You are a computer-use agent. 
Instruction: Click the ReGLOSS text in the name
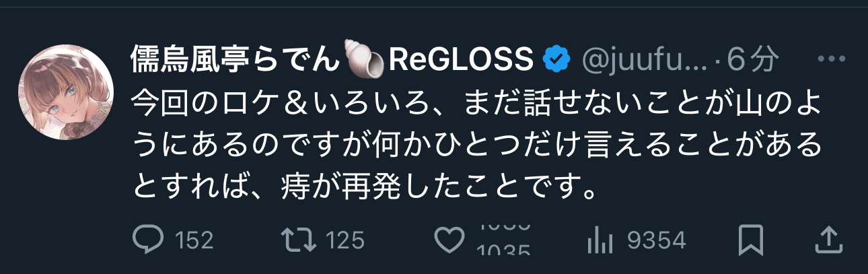pos(462,61)
